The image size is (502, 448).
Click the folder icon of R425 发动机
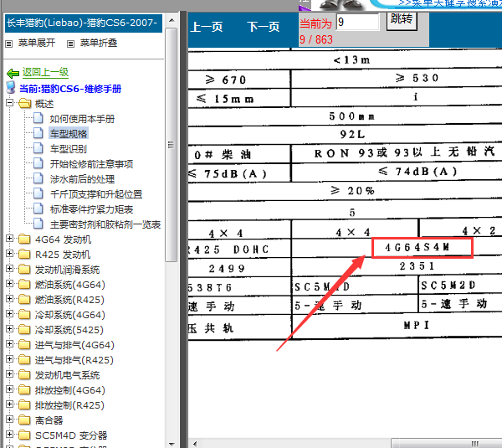[x=24, y=254]
